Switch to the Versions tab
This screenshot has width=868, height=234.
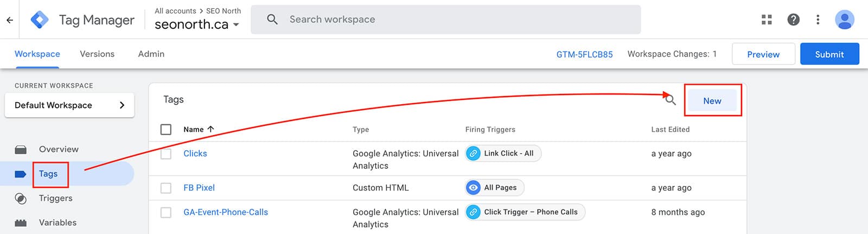[x=97, y=54]
